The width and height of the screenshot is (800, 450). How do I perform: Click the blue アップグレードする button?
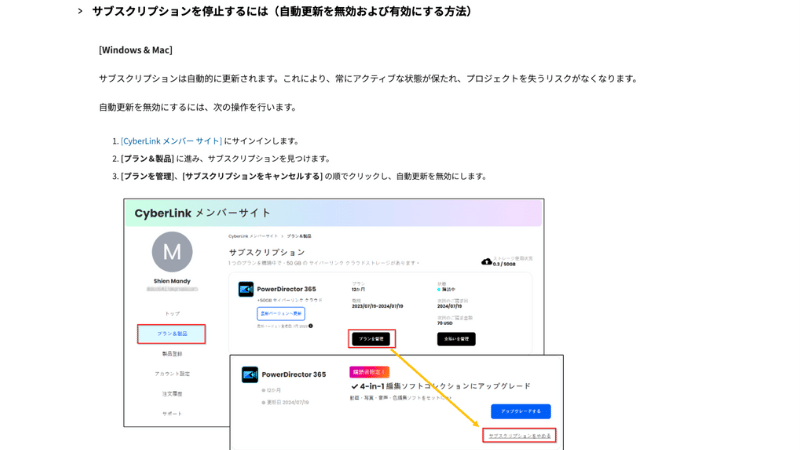tap(521, 411)
